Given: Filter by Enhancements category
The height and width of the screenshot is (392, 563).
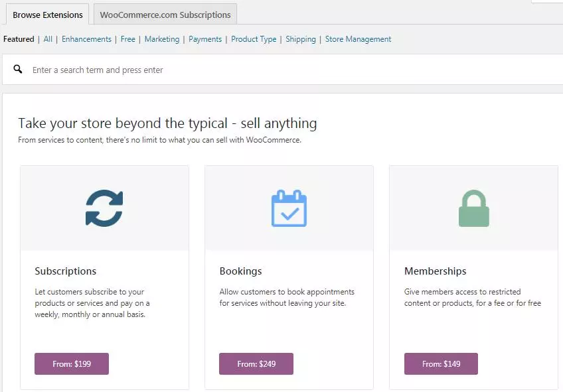Looking at the screenshot, I should pos(86,39).
